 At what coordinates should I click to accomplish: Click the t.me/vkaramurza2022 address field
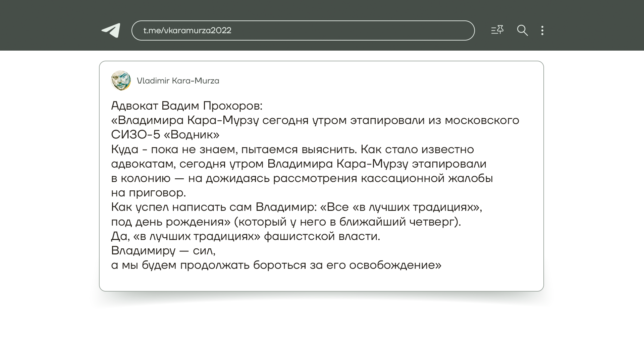point(303,31)
